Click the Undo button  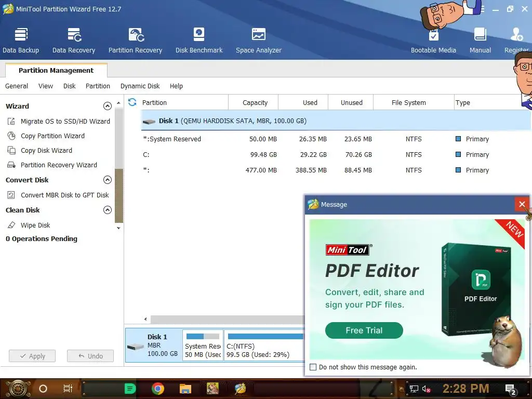90,356
